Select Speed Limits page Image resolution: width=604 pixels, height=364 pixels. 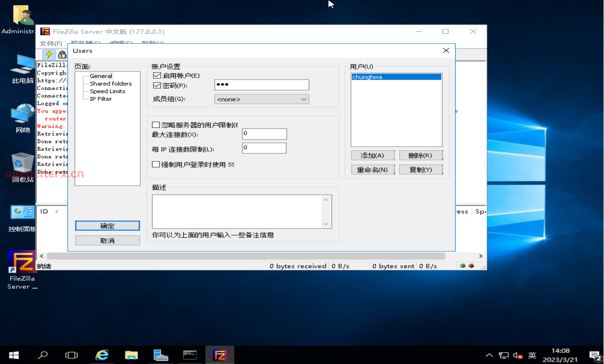pos(107,91)
